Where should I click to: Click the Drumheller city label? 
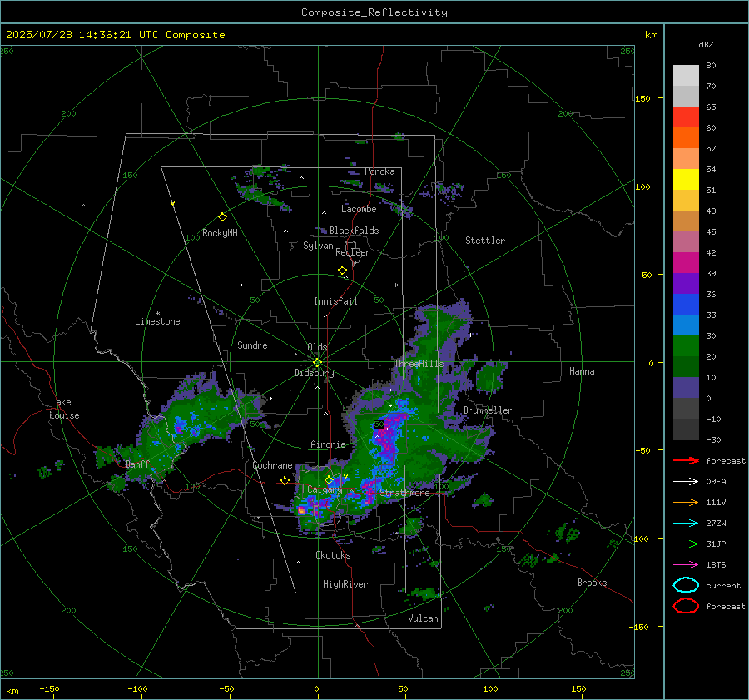pos(488,410)
